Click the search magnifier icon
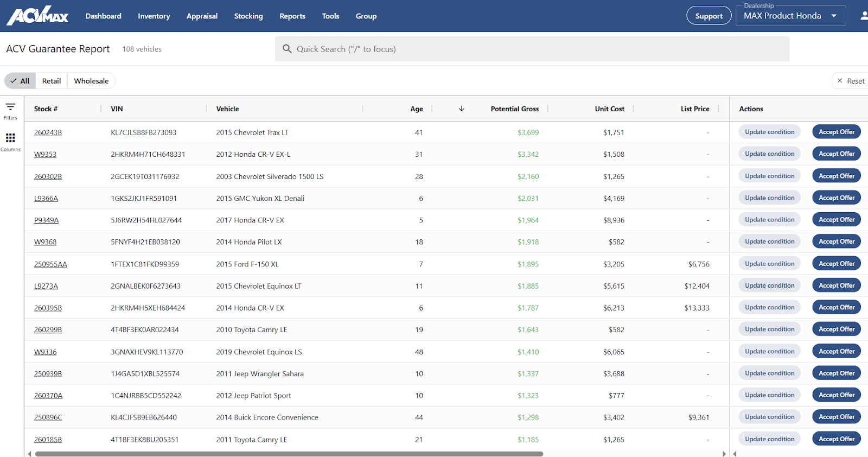The width and height of the screenshot is (868, 457). [287, 49]
